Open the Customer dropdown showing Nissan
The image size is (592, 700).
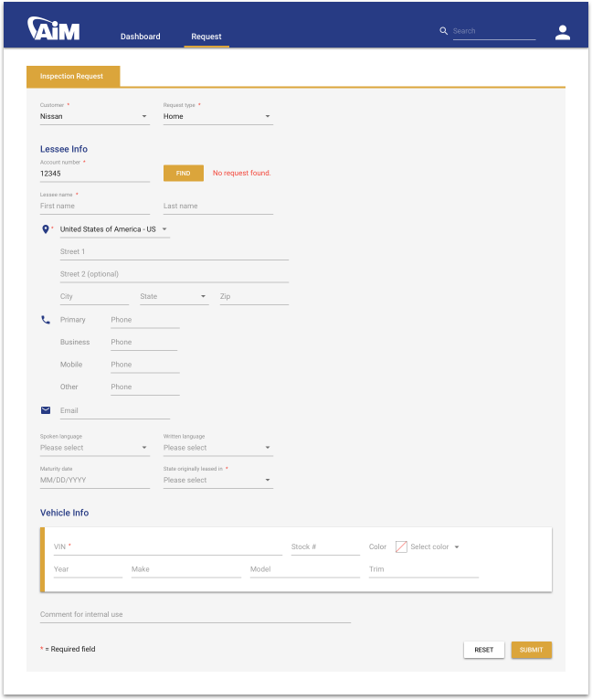pos(94,117)
